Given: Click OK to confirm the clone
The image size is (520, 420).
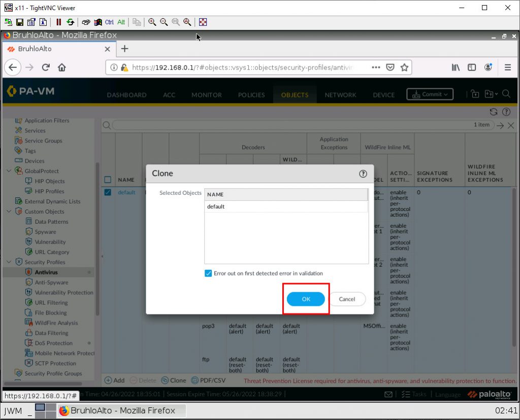Looking at the screenshot, I should click(x=306, y=299).
